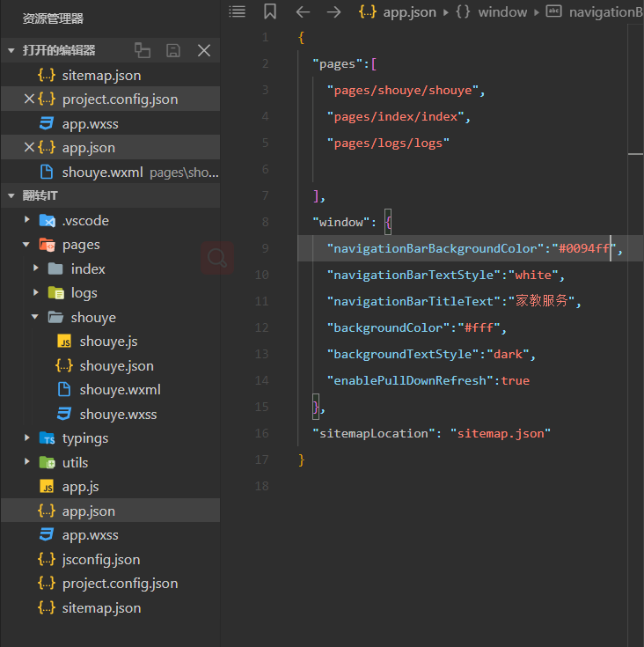Click the 资源管理器 panel title

pyautogui.click(x=53, y=18)
